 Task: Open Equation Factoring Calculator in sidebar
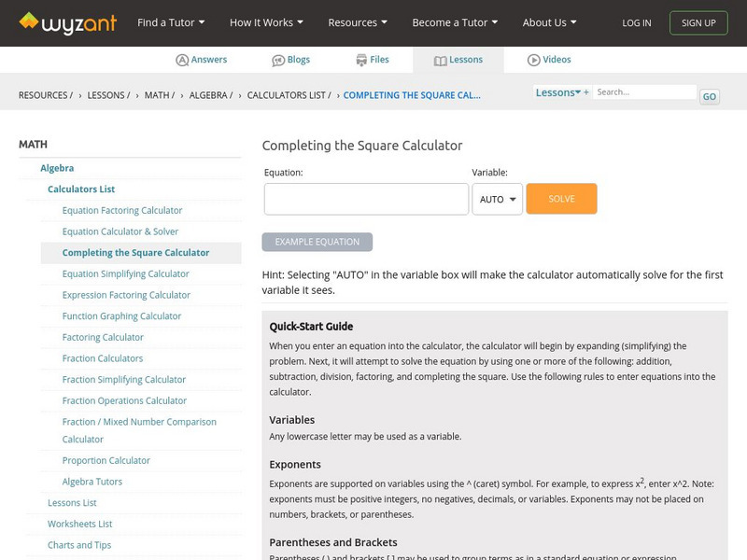122,210
